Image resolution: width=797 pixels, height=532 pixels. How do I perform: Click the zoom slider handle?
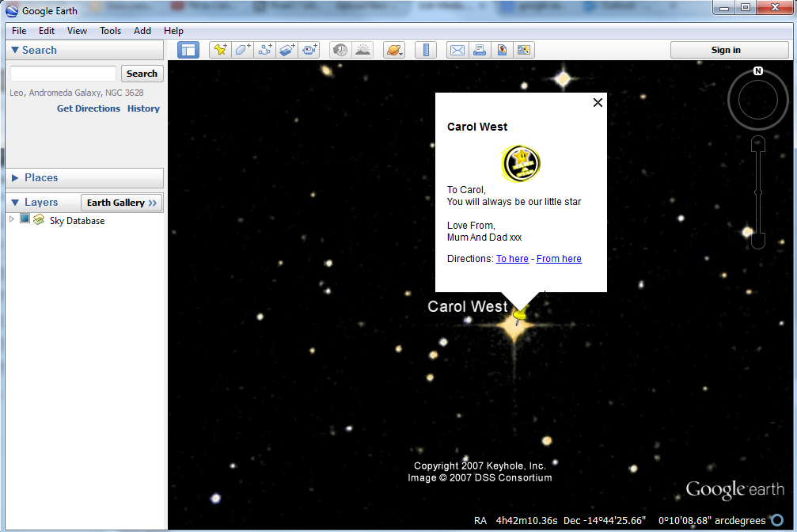(758, 192)
